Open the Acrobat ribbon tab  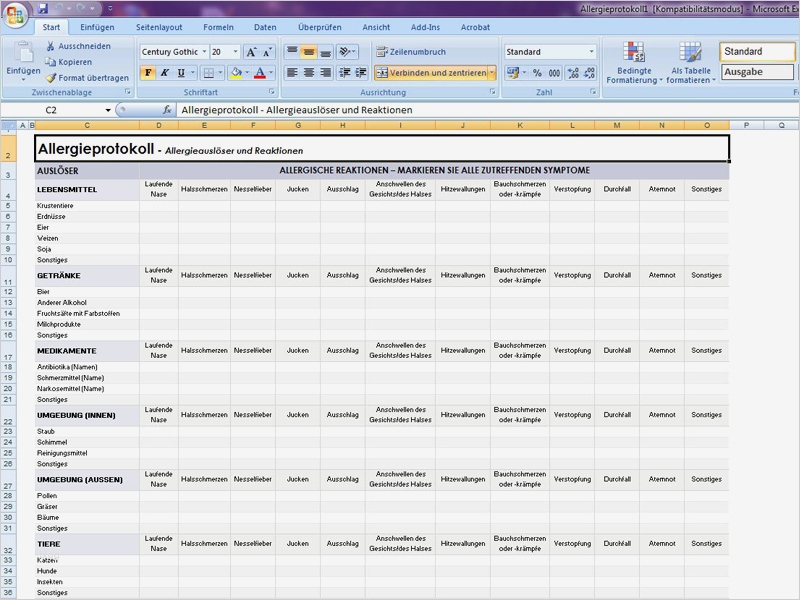coord(475,27)
